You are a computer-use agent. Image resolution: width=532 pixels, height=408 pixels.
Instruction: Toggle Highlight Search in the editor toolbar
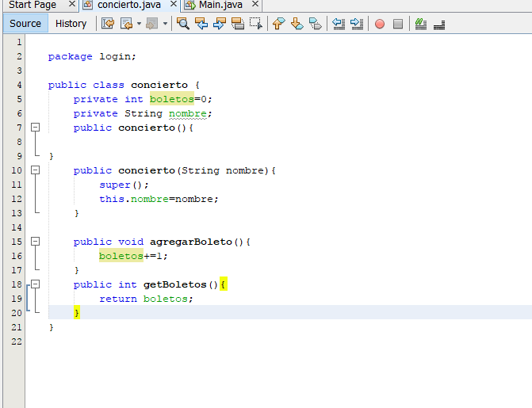click(238, 24)
